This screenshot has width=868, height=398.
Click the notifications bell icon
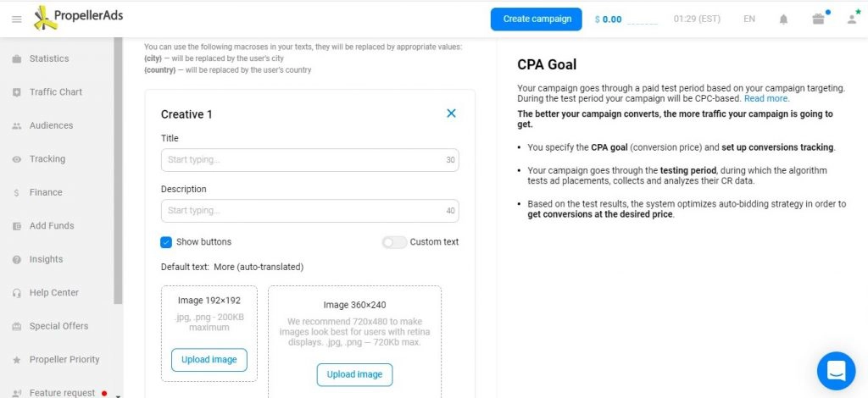pyautogui.click(x=783, y=19)
